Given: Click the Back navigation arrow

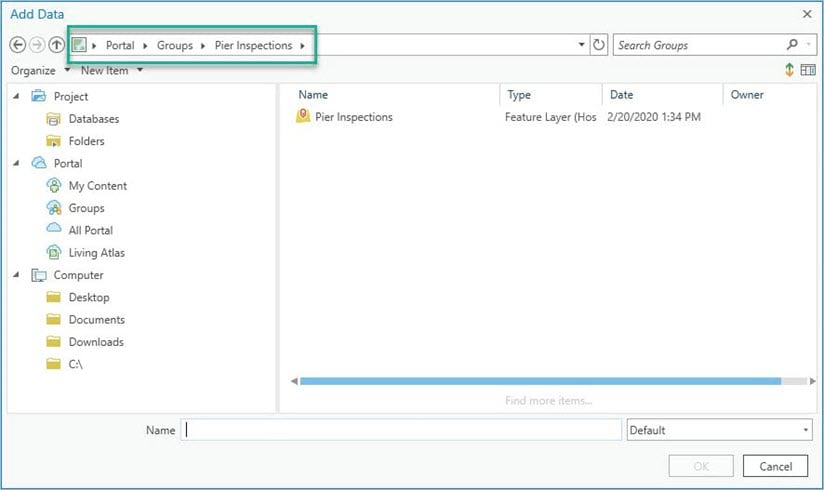Looking at the screenshot, I should tap(18, 45).
